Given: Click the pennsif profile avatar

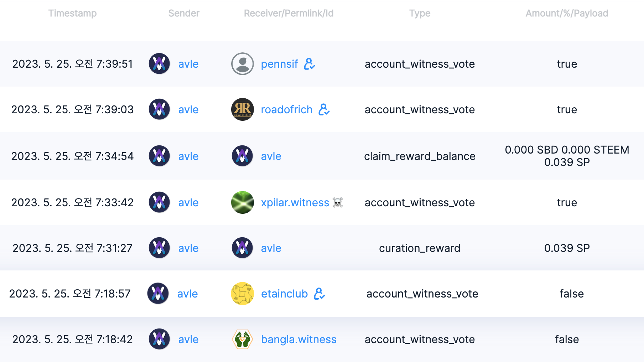Looking at the screenshot, I should coord(243,64).
